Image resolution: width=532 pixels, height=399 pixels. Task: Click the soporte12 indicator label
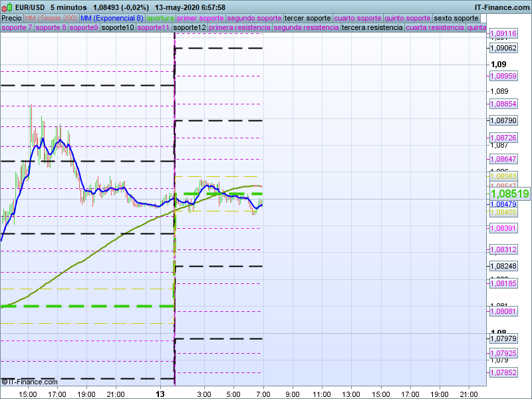tap(190, 28)
